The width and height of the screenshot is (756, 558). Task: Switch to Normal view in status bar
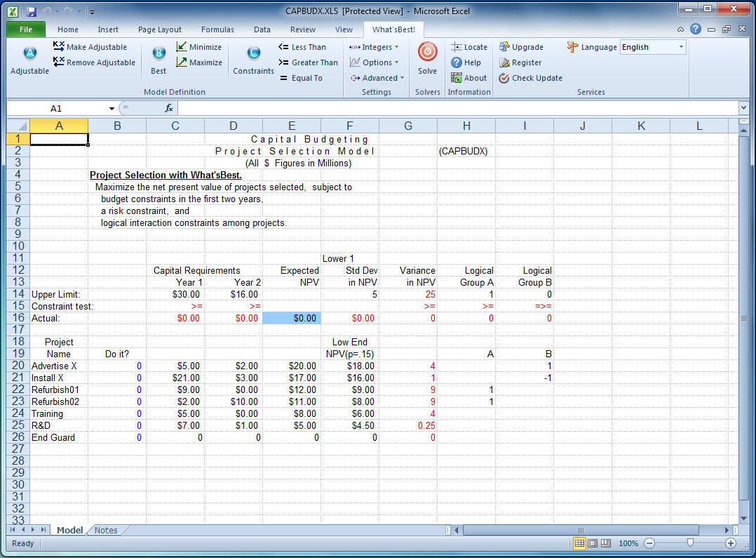(x=579, y=543)
